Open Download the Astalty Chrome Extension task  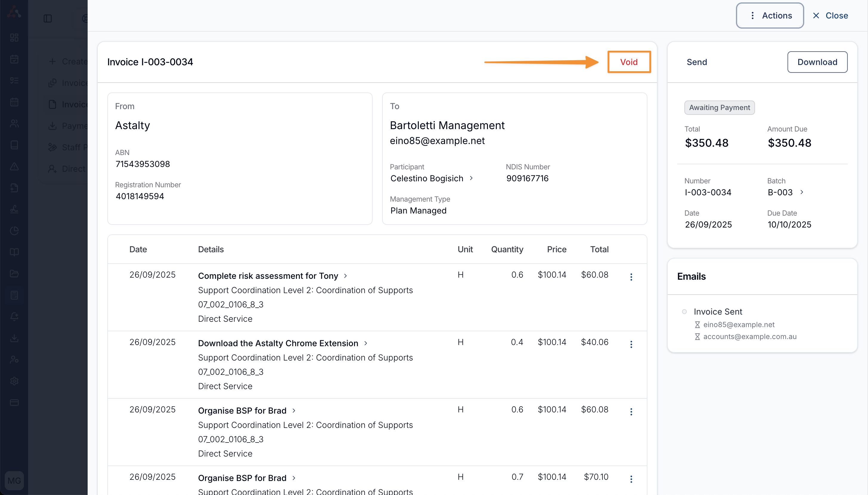278,343
